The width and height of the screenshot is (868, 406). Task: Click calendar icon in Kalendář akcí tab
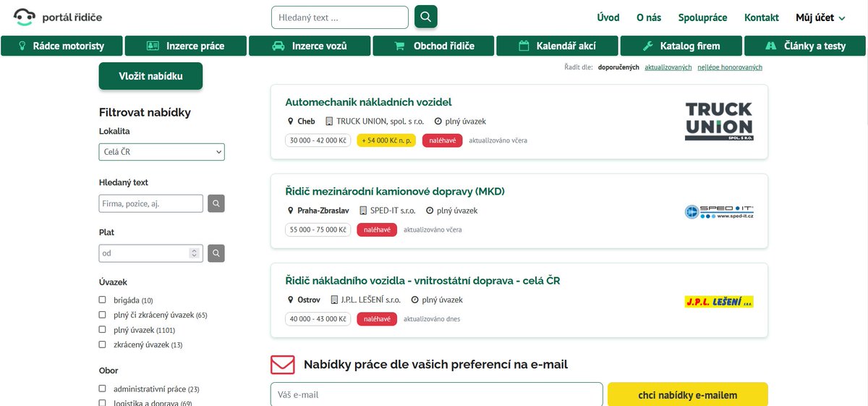coord(524,46)
